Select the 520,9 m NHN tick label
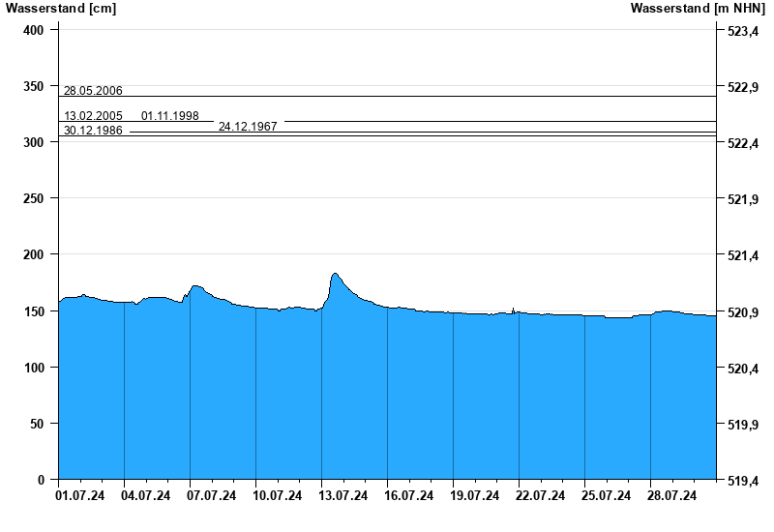The image size is (774, 532). pyautogui.click(x=741, y=312)
